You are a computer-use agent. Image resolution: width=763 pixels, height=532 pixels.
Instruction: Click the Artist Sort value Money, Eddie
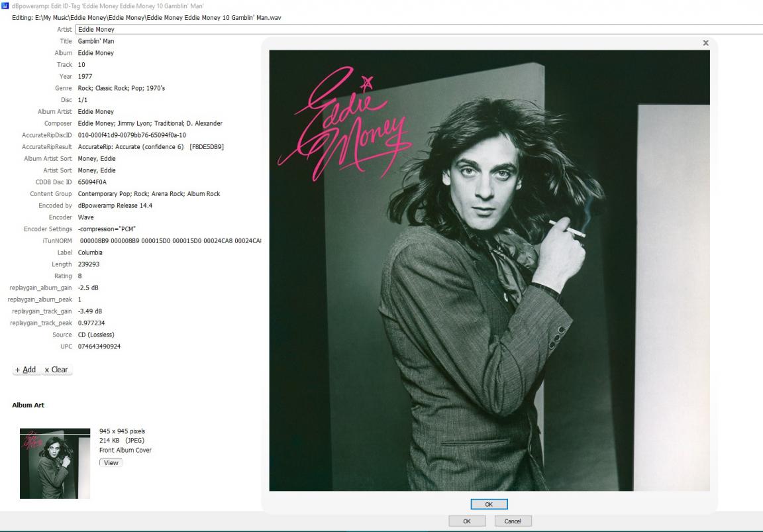coord(96,170)
